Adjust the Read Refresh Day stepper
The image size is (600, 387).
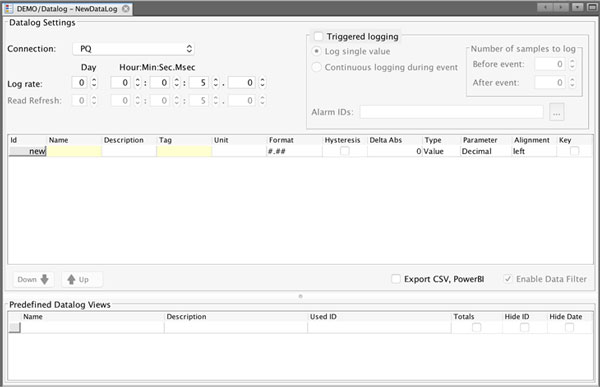[94, 100]
